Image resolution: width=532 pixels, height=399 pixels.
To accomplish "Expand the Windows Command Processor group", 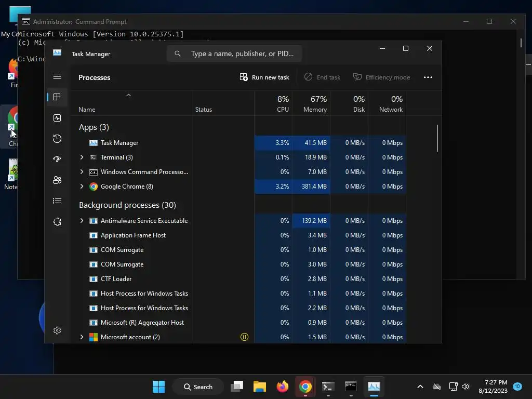I will 82,171.
